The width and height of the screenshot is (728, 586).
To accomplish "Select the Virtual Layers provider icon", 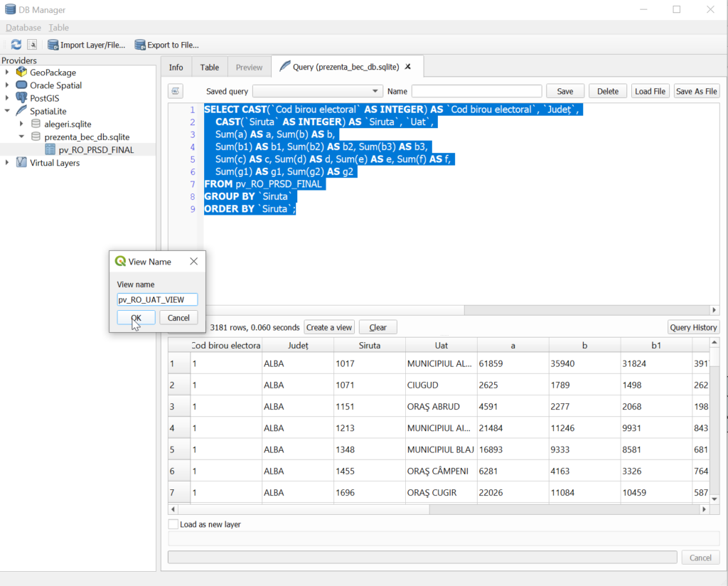I will [21, 163].
